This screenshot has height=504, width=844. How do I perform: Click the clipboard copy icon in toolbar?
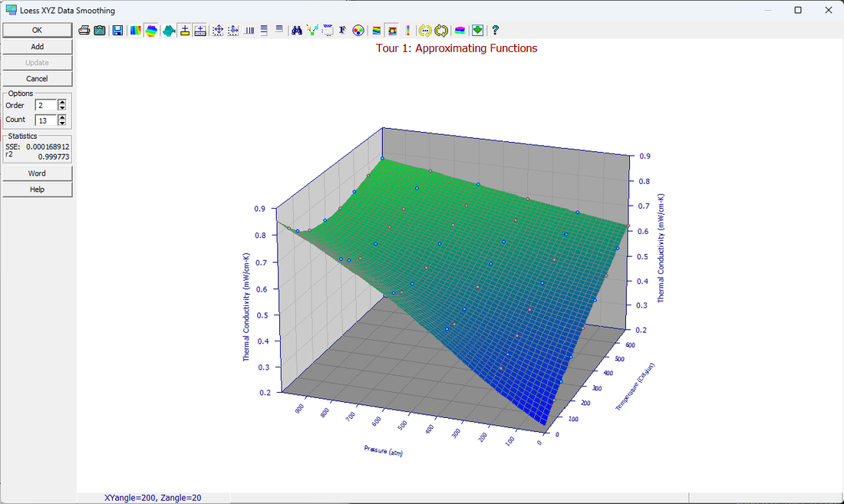click(100, 30)
